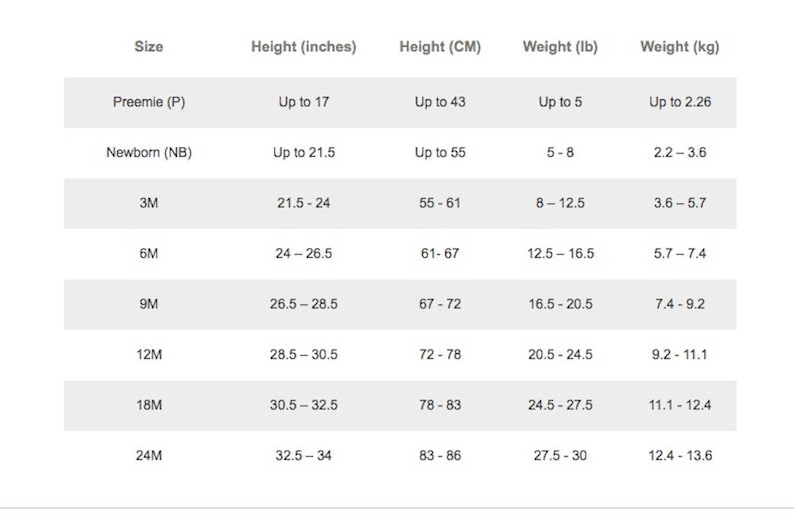
Task: Select the '30.5 – 32.5' inches cell
Action: coord(304,405)
